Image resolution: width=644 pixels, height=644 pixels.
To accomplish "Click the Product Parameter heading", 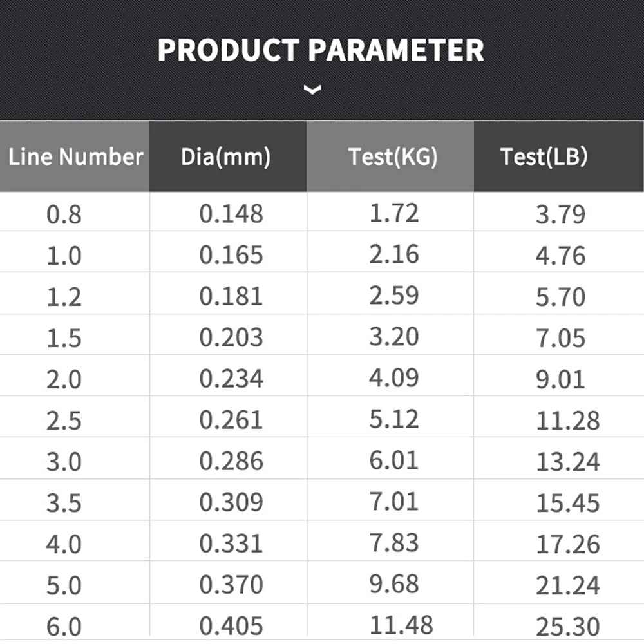I will point(321,51).
